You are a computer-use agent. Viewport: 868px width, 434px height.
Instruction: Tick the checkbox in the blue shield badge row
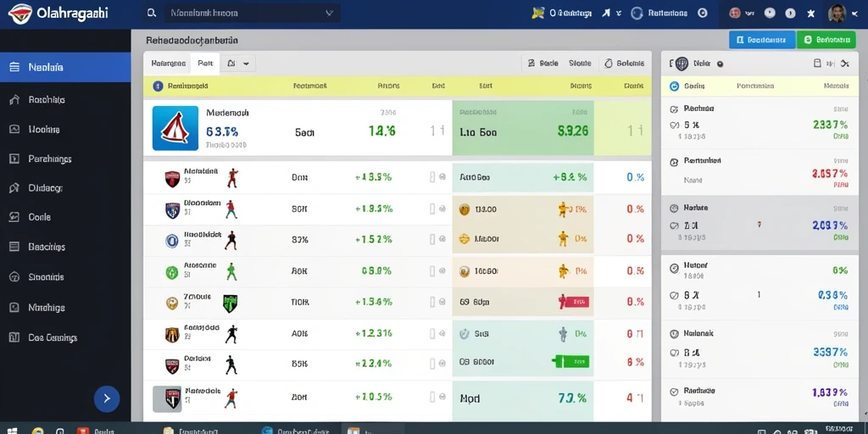coord(433,209)
